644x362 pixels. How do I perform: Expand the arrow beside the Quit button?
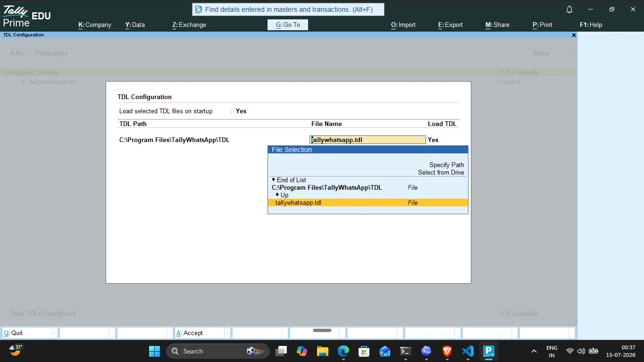click(54, 333)
